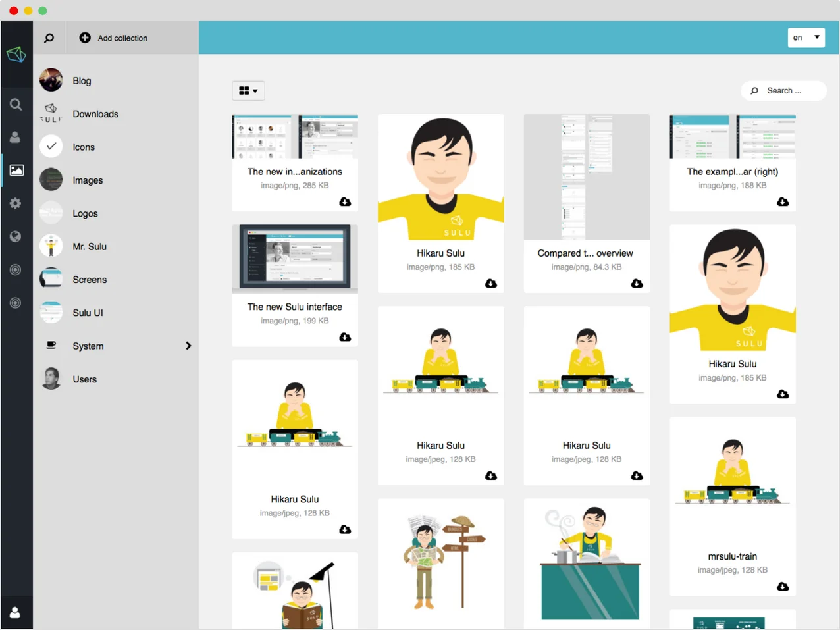
Task: Select the Media image icon in the sidebar
Action: click(x=16, y=170)
